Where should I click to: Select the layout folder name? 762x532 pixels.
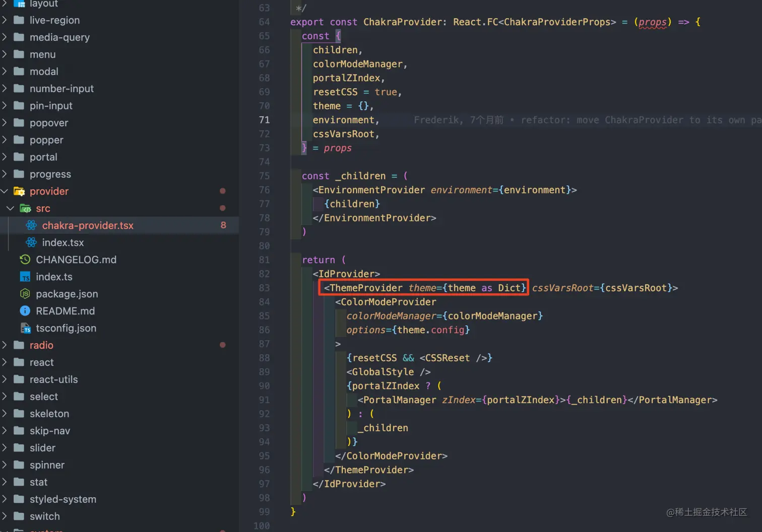point(44,4)
